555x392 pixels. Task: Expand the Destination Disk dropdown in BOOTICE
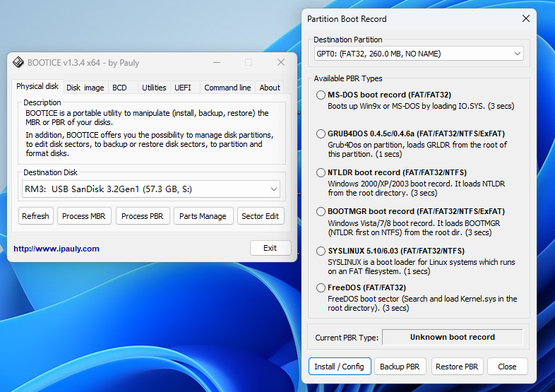click(151, 189)
